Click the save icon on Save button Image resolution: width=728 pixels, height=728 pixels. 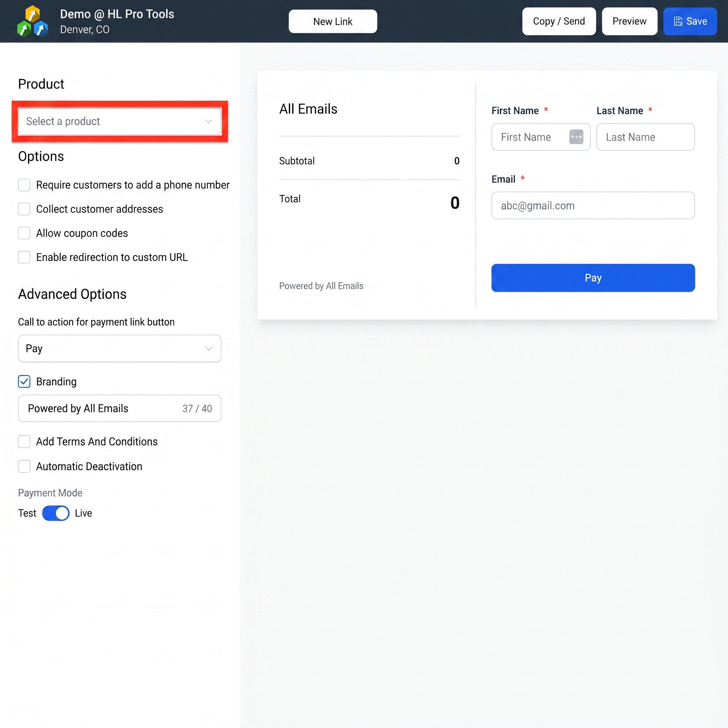coord(678,21)
